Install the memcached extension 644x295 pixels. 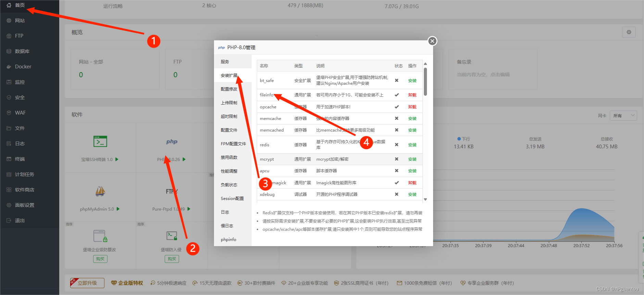[412, 130]
